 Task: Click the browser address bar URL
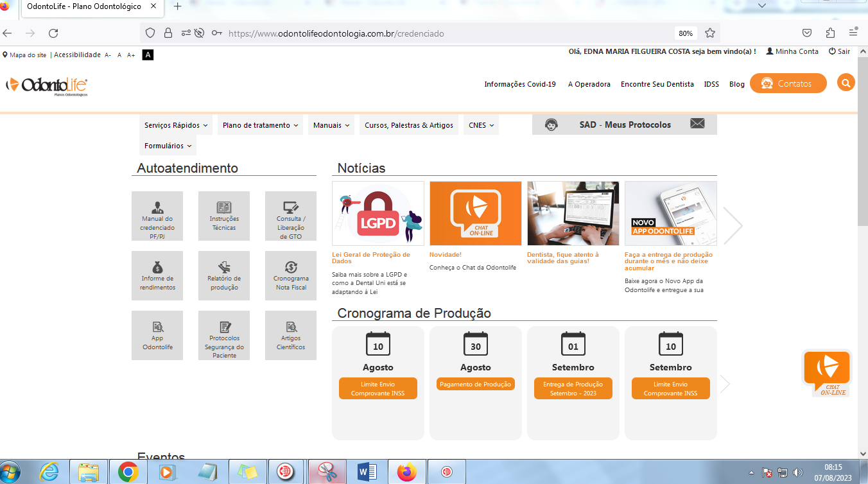(336, 33)
